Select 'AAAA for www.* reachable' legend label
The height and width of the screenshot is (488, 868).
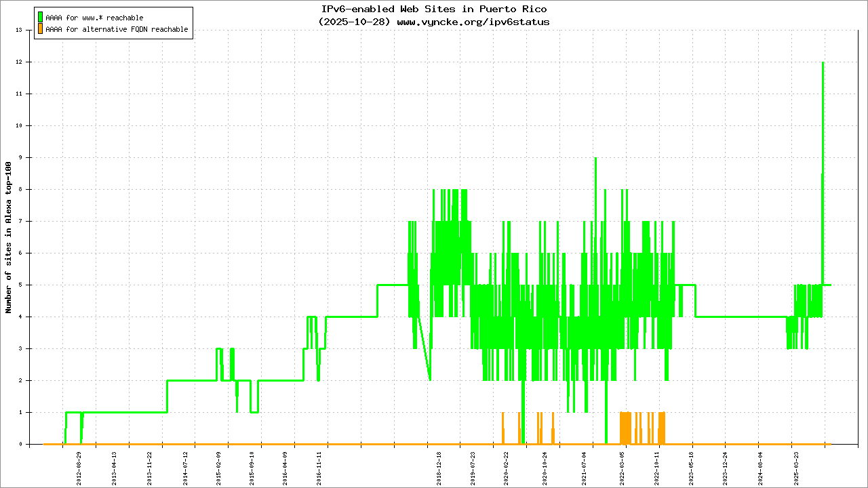pyautogui.click(x=94, y=18)
